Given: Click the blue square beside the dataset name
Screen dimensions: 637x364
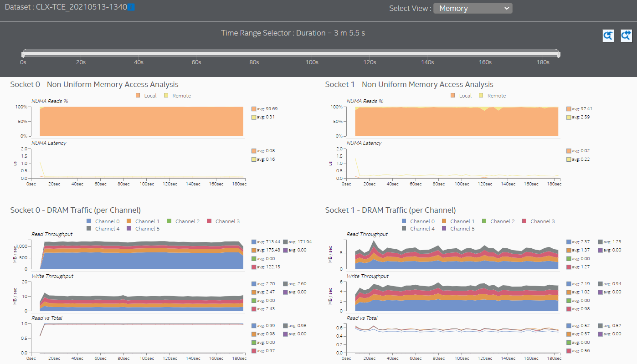Looking at the screenshot, I should [x=131, y=7].
